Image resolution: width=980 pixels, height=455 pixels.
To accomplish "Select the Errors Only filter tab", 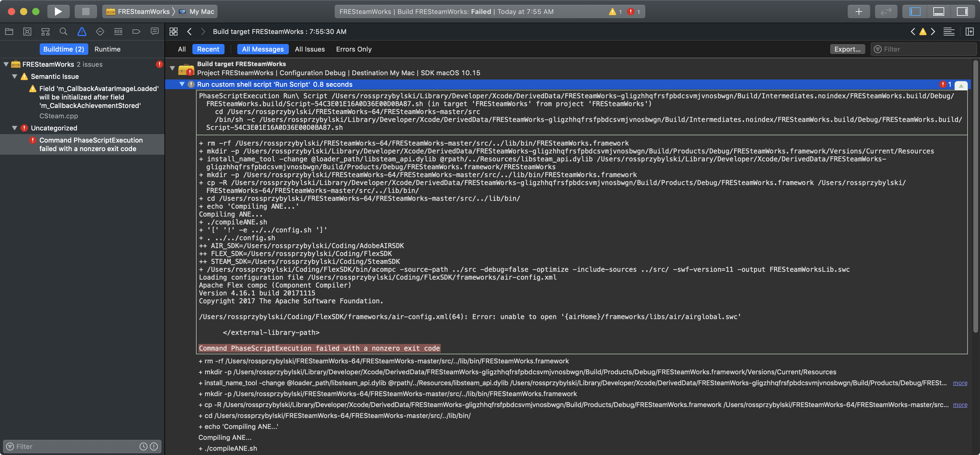I will pos(353,49).
